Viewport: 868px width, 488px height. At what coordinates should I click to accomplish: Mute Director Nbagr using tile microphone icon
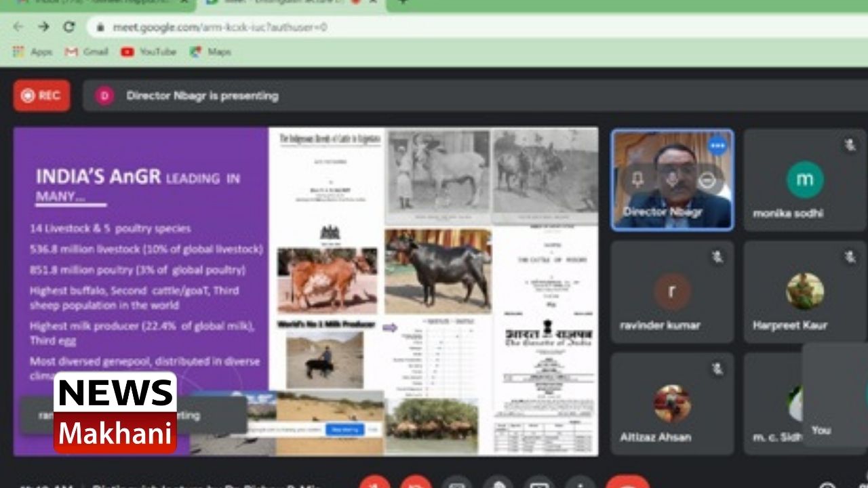(671, 180)
